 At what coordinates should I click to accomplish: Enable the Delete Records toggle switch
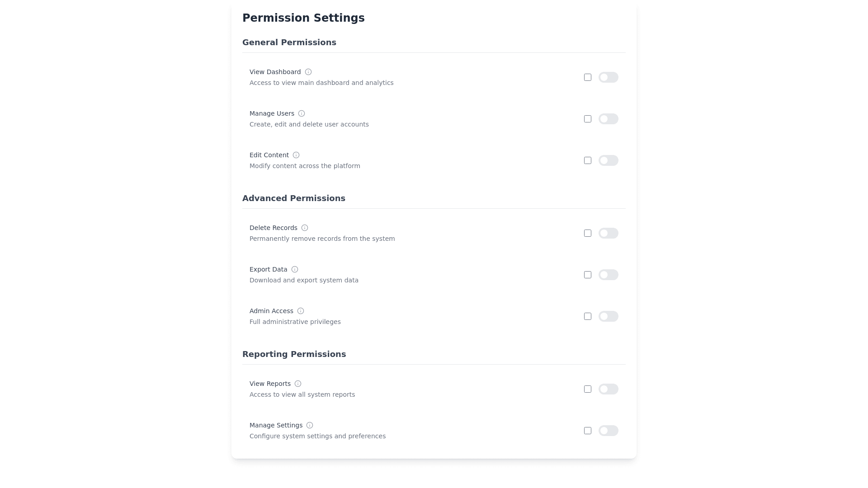pyautogui.click(x=608, y=233)
